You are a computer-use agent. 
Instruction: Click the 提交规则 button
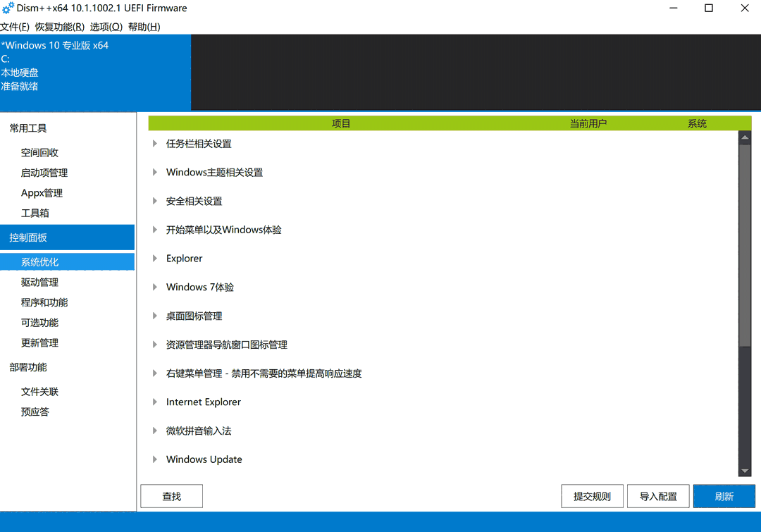coord(592,496)
